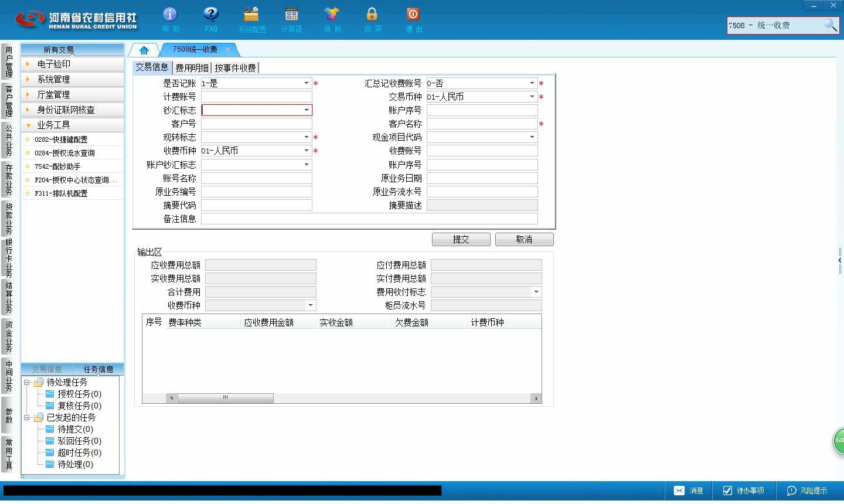Click the table scroll right arrow

[536, 398]
